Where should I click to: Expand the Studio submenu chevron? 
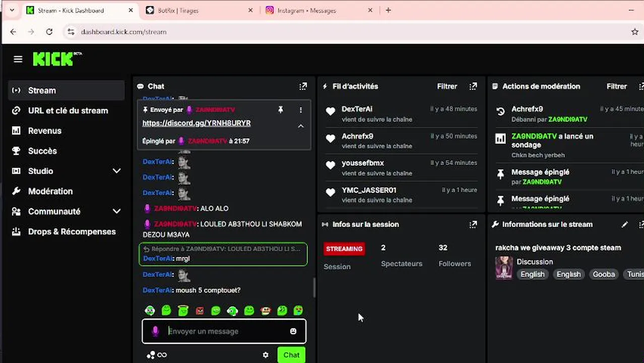116,171
